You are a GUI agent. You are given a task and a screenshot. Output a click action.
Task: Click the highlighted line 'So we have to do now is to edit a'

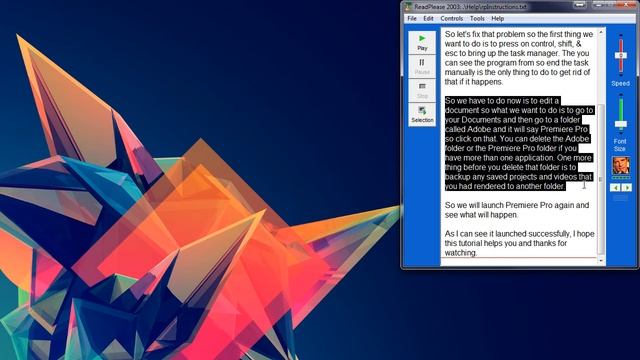(502, 101)
